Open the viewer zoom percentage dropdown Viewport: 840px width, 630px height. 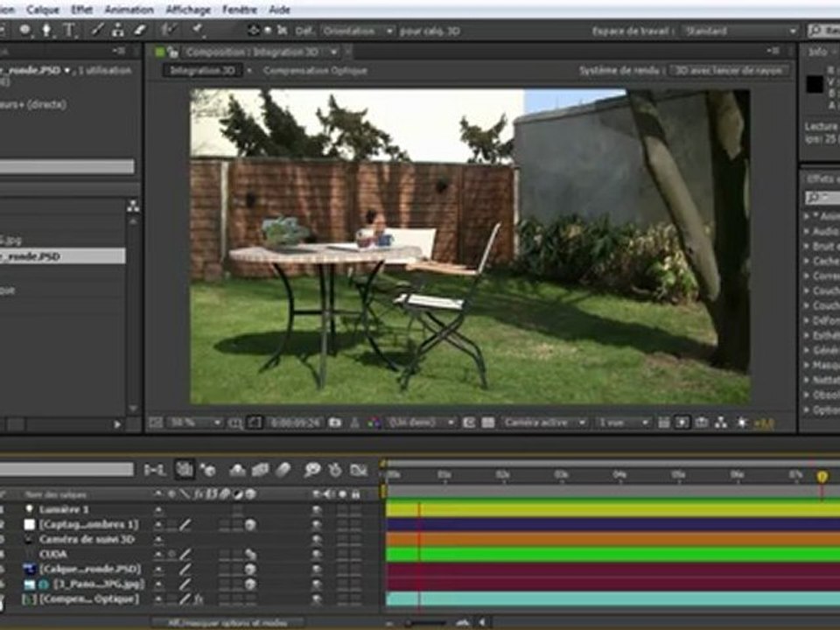pos(194,423)
